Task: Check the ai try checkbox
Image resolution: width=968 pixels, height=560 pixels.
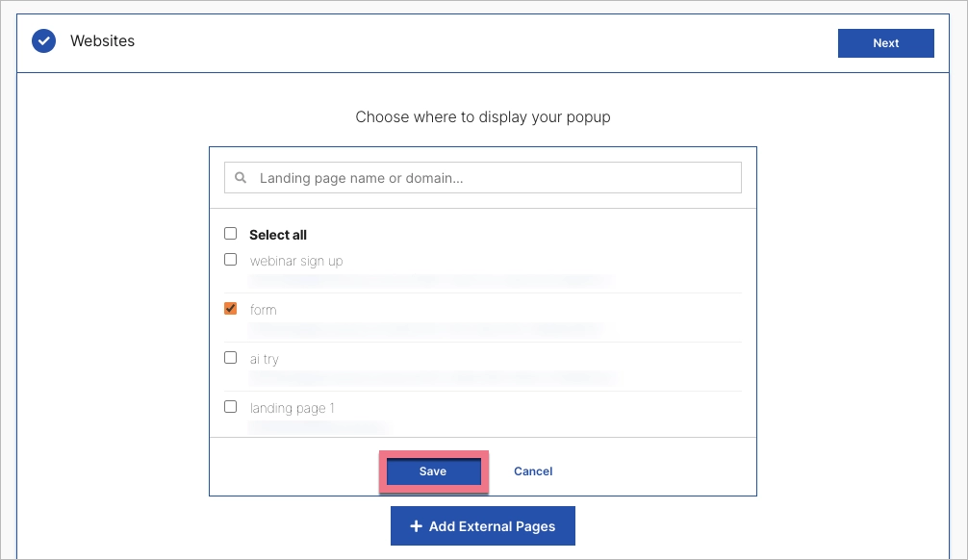Action: tap(230, 358)
